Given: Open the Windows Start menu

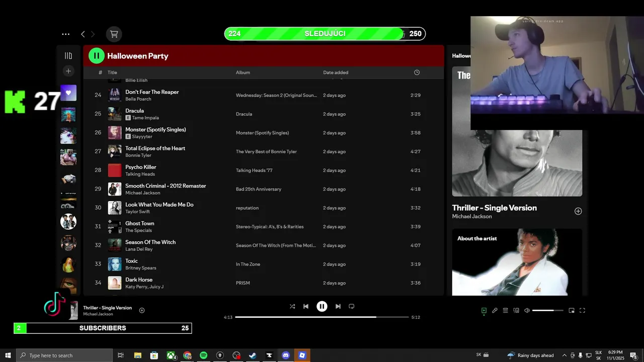Looking at the screenshot, I should tap(8, 355).
